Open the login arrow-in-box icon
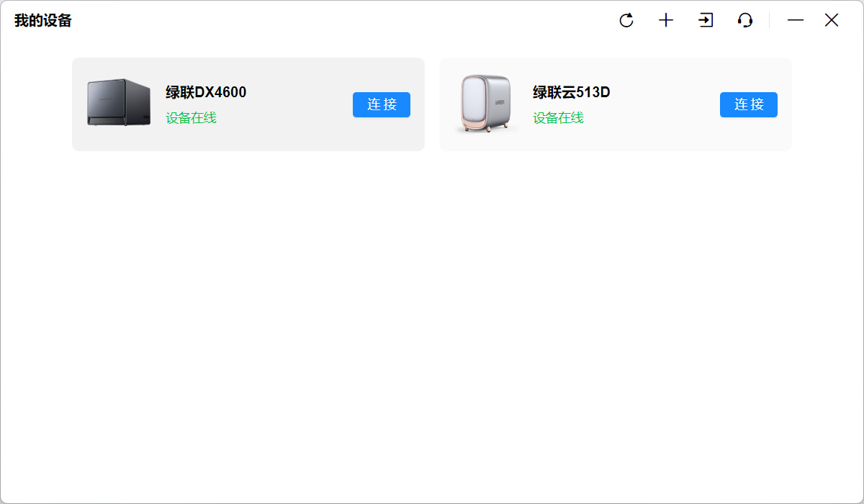 (x=706, y=20)
